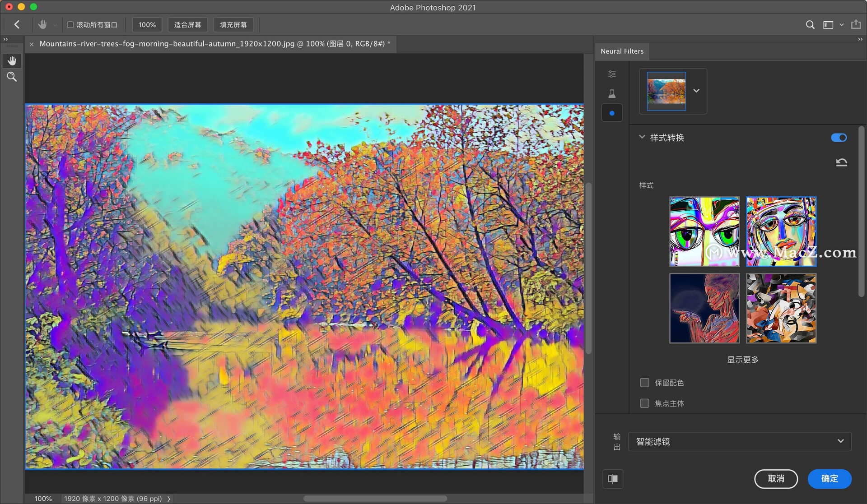Expand the layer preview thumbnail dropdown
Viewport: 867px width, 504px height.
click(696, 91)
